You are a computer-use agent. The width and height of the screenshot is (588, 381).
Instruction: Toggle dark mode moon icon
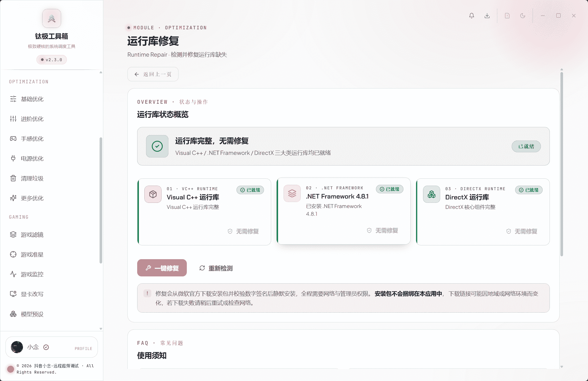point(523,16)
